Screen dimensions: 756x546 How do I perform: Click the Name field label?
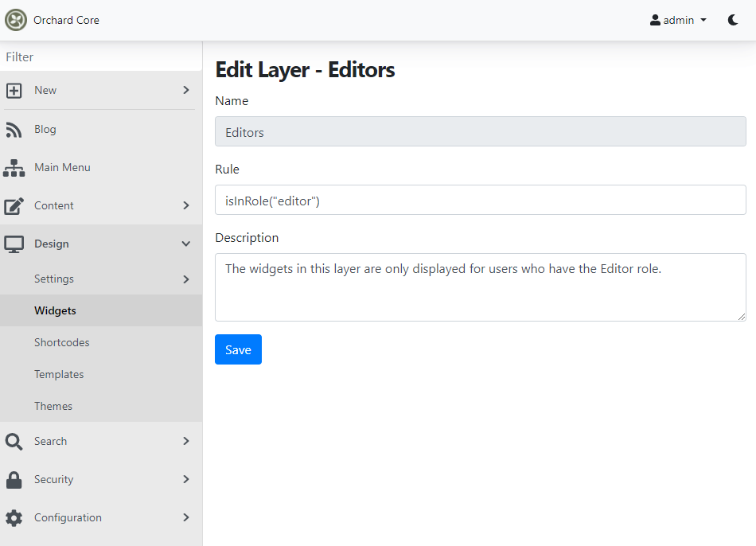pyautogui.click(x=232, y=101)
